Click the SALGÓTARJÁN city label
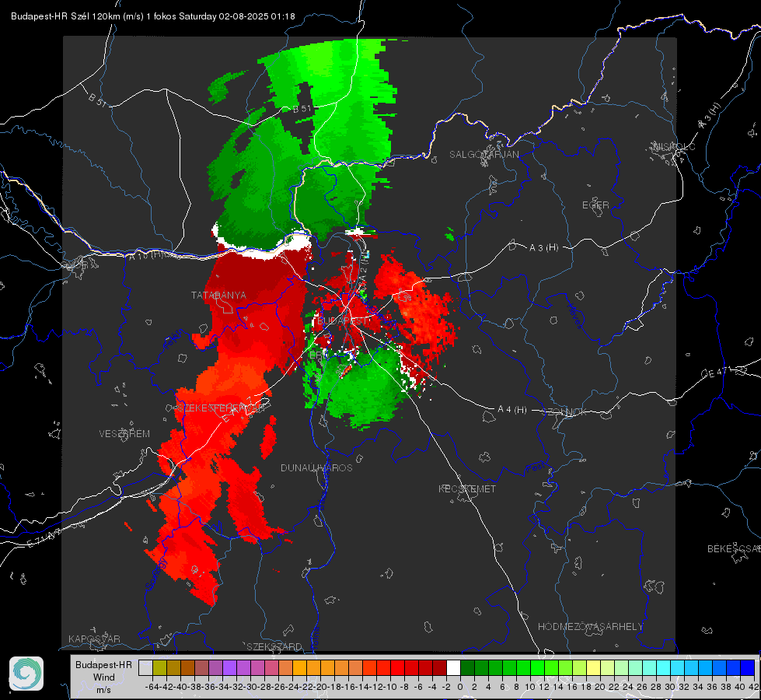This screenshot has height=700, width=761. (x=483, y=155)
